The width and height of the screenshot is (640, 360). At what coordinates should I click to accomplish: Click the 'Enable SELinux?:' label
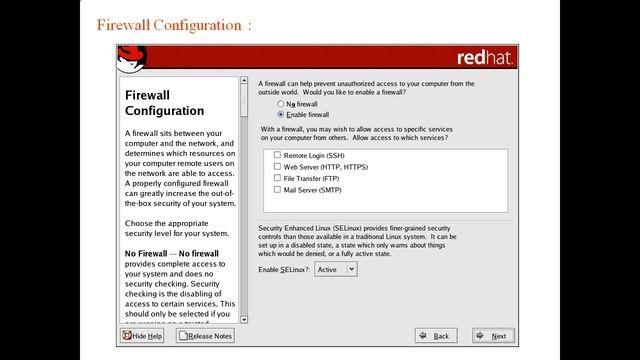tap(284, 269)
